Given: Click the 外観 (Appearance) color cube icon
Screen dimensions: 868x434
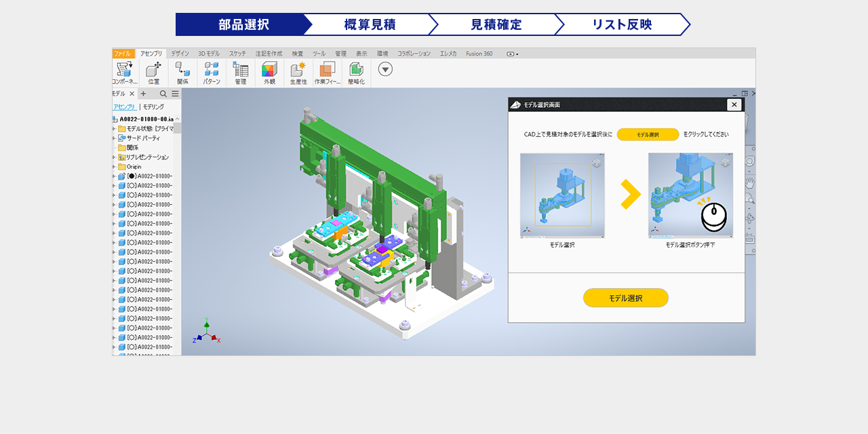Looking at the screenshot, I should click(x=269, y=70).
